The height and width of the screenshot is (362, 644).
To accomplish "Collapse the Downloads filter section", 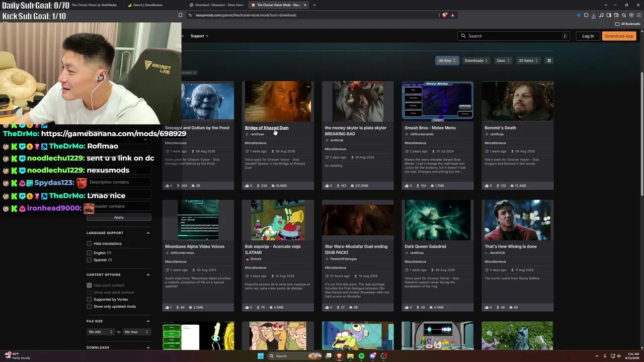I will pos(148,347).
